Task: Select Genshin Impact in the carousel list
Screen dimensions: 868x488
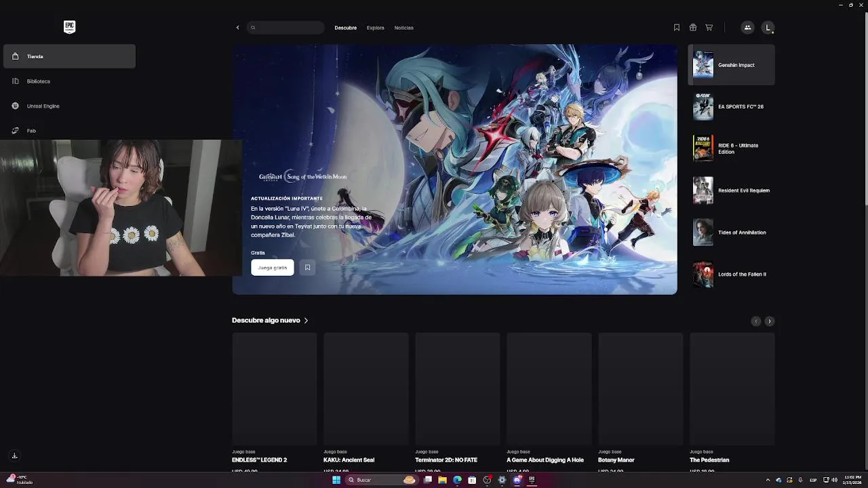Action: tap(731, 65)
